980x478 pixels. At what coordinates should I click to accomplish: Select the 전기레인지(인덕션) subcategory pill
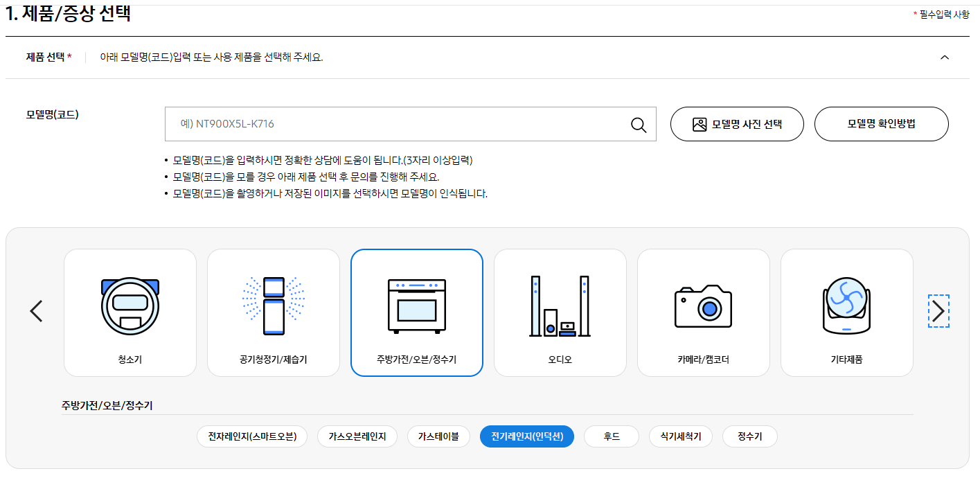point(526,436)
